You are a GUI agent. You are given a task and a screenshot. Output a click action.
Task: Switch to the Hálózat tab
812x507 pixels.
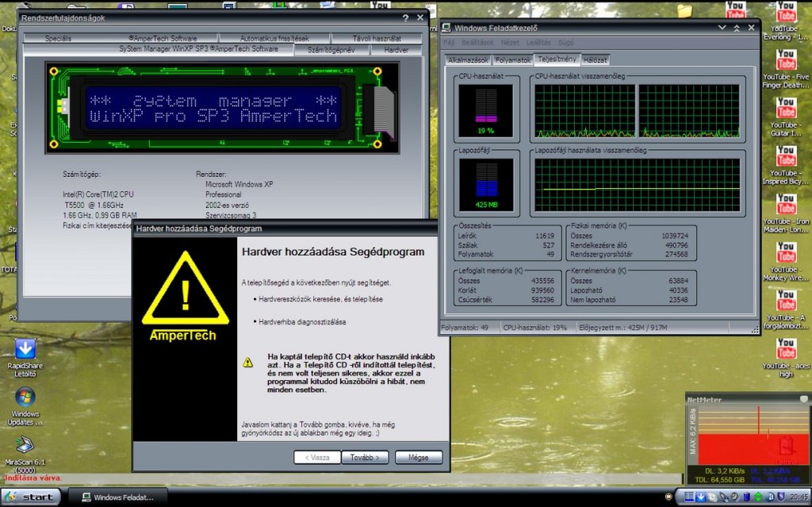pyautogui.click(x=595, y=60)
